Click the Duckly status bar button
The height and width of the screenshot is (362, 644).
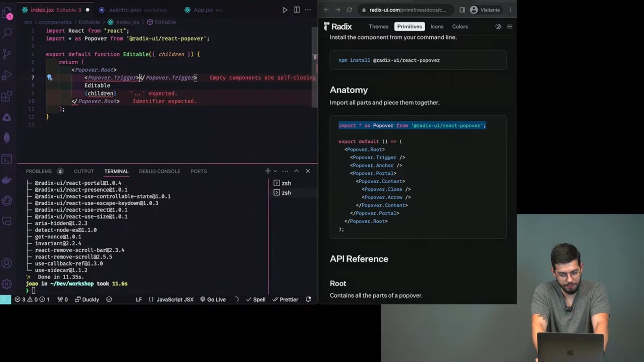(x=87, y=300)
